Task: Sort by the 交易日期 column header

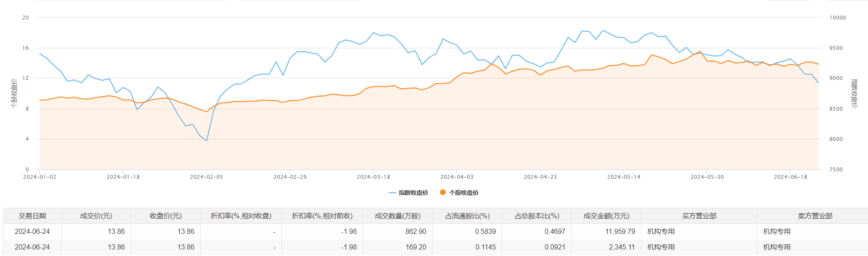Action: point(32,216)
